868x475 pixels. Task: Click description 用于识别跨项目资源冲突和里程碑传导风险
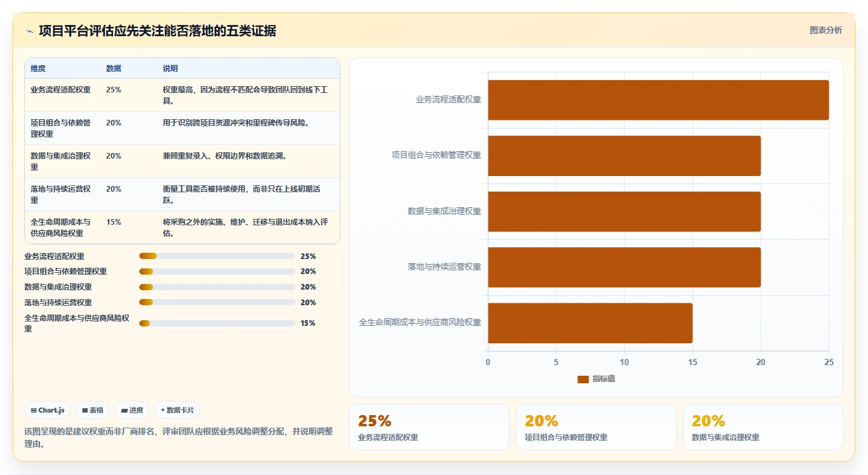point(236,123)
